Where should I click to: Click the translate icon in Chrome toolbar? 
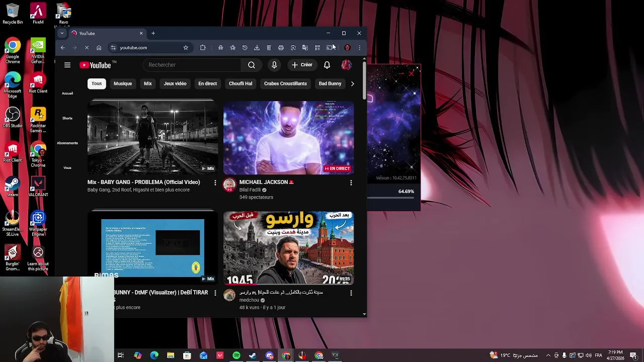pos(305,48)
